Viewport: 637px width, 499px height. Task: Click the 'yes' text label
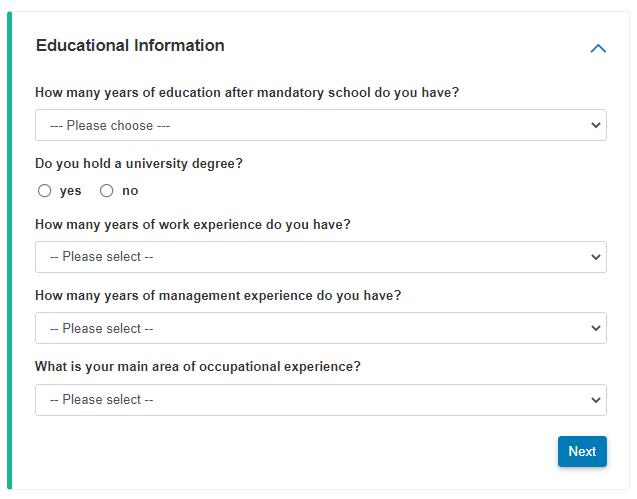coord(71,191)
